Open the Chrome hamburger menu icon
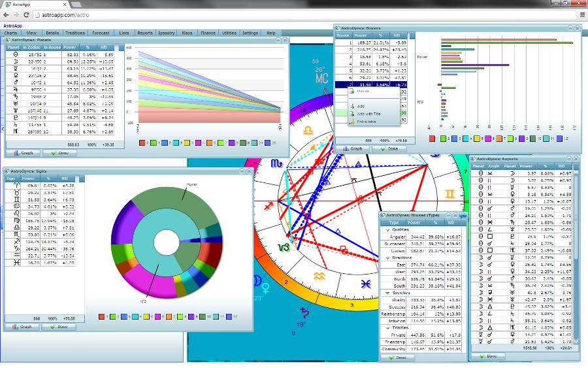Viewport: 588px width, 368px height. point(581,14)
